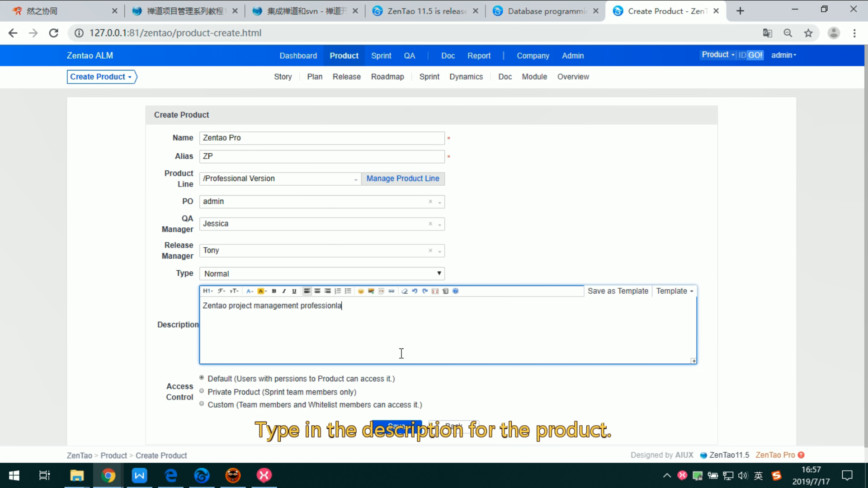Toggle italic formatting in description editor
Screen dimensions: 868x488
(x=284, y=291)
